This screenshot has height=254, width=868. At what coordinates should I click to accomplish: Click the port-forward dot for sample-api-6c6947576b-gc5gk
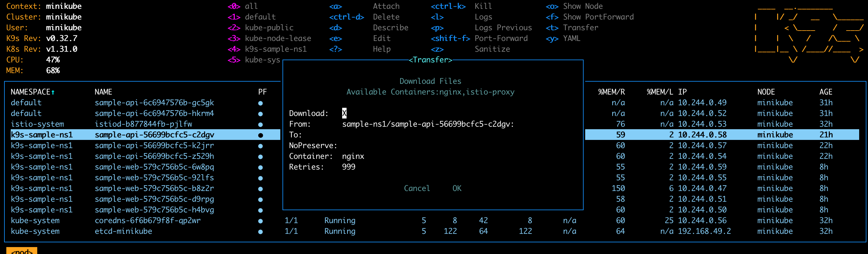[x=260, y=103]
